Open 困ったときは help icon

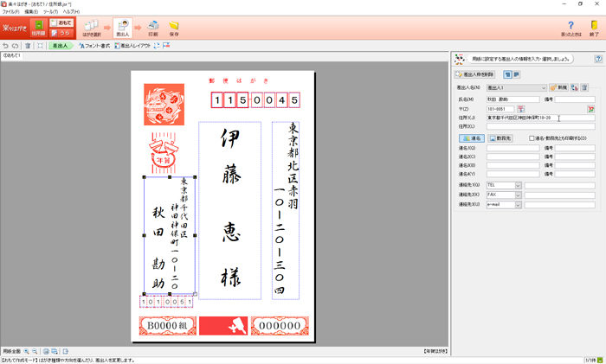(571, 29)
